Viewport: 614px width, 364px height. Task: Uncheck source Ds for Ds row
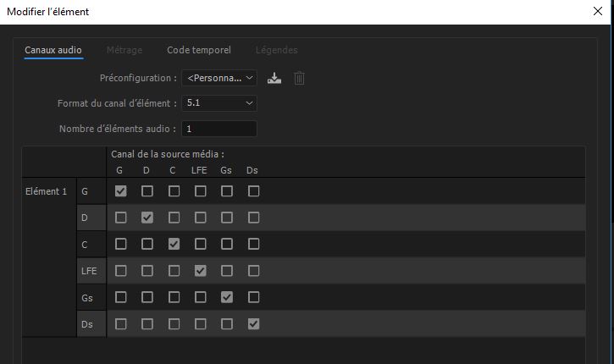click(x=253, y=323)
